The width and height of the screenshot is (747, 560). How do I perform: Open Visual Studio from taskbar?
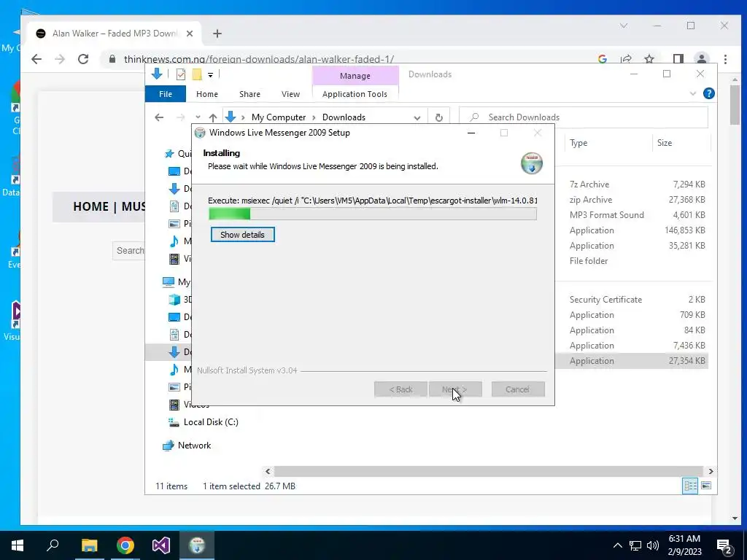[x=161, y=545]
